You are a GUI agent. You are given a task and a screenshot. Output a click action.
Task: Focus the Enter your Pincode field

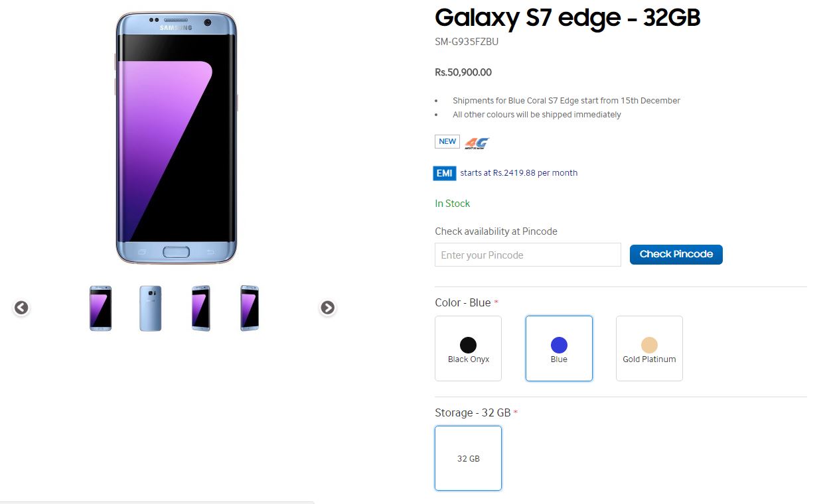pyautogui.click(x=528, y=255)
